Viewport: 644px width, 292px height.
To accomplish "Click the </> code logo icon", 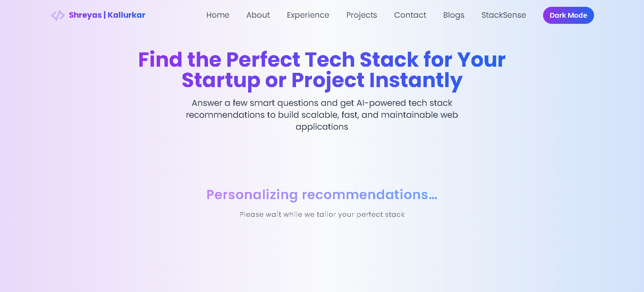I will 58,15.
